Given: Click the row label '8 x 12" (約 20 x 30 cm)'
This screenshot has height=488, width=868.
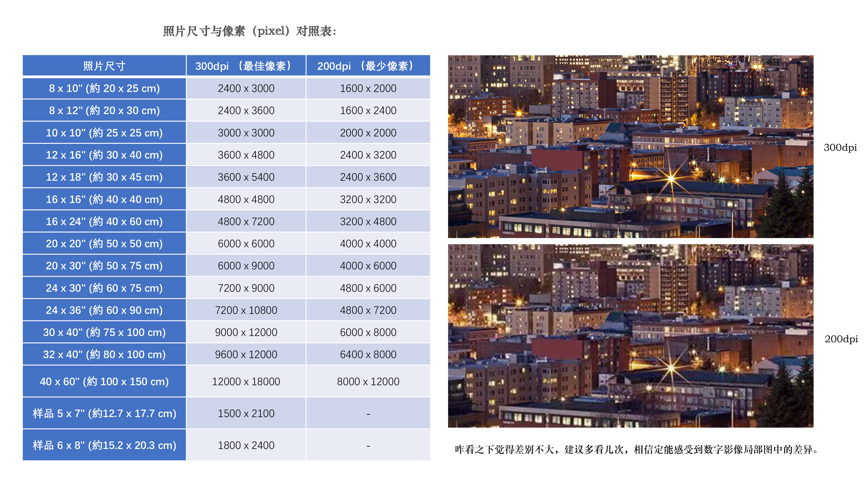Looking at the screenshot, I should click(x=104, y=110).
